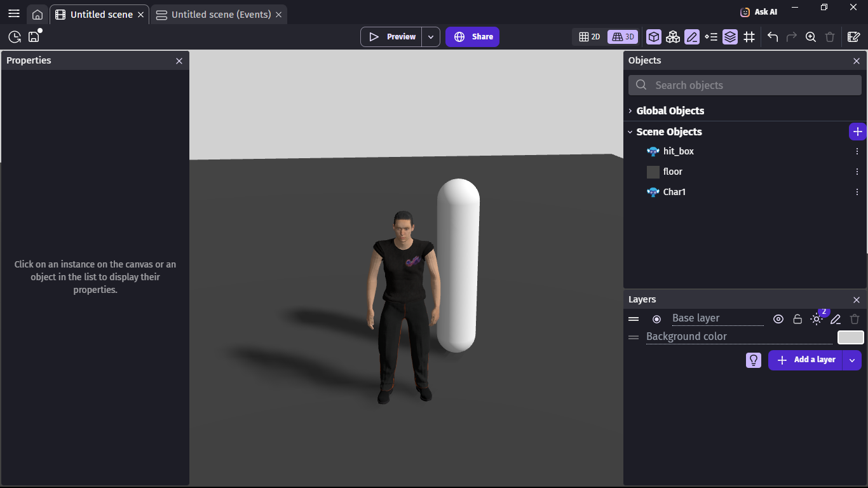
Task: Switch the editor to 2D view
Action: 590,37
